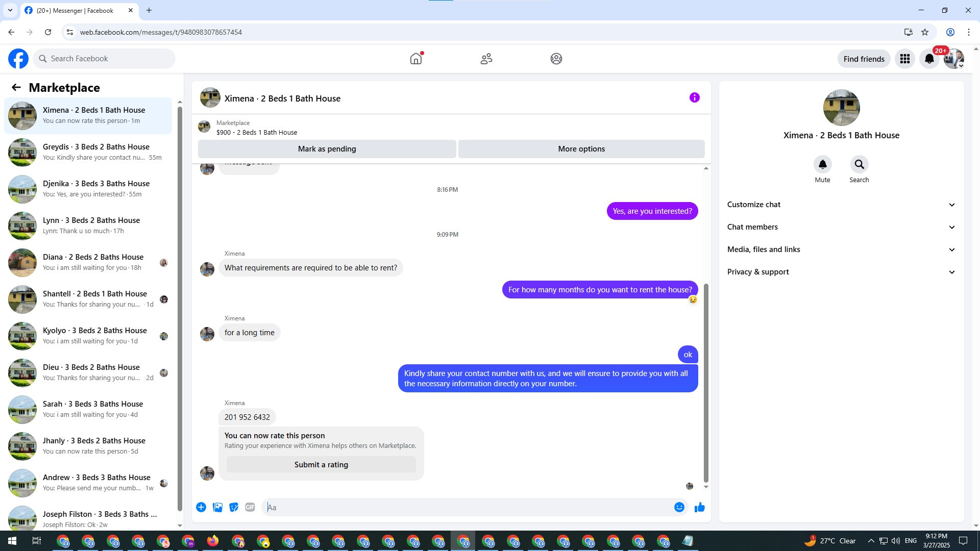Open the Facebook menu grid icon
Image resolution: width=980 pixels, height=551 pixels.
pyautogui.click(x=905, y=59)
